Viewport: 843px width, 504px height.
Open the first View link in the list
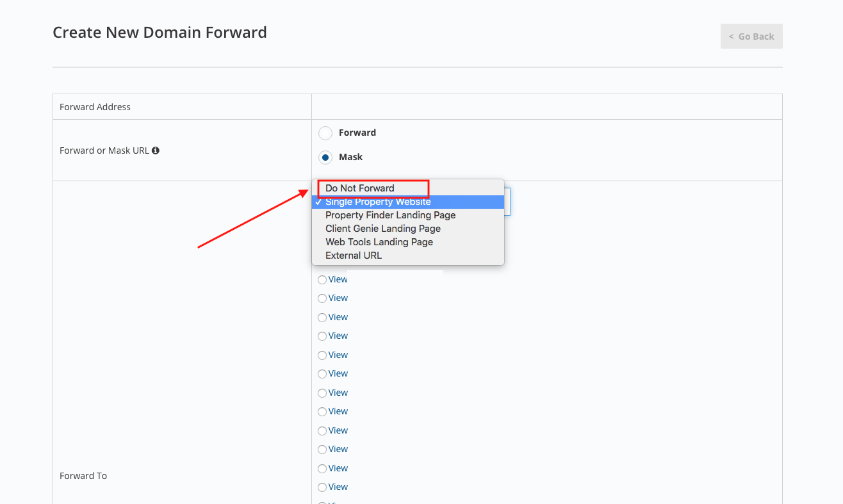[338, 279]
